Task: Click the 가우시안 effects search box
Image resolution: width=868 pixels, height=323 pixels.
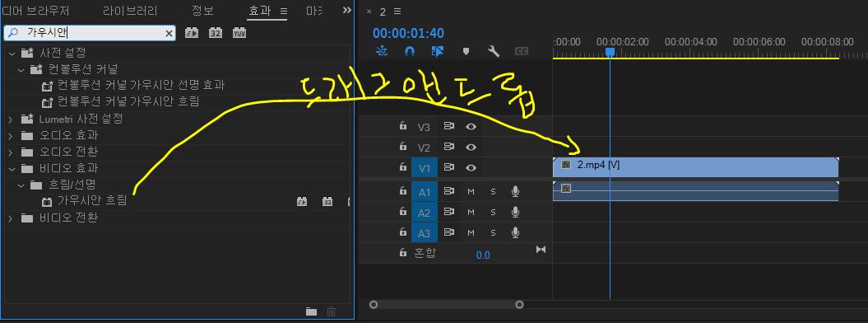Action: 90,33
